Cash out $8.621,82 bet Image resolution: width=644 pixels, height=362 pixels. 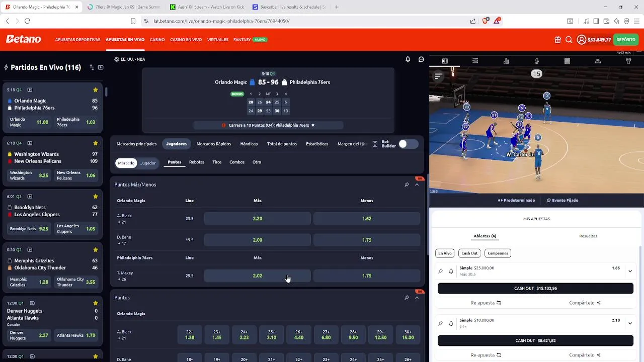(x=535, y=341)
